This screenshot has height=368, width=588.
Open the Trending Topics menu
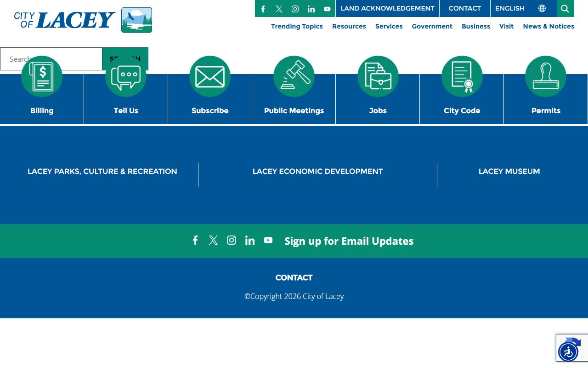[x=297, y=26]
